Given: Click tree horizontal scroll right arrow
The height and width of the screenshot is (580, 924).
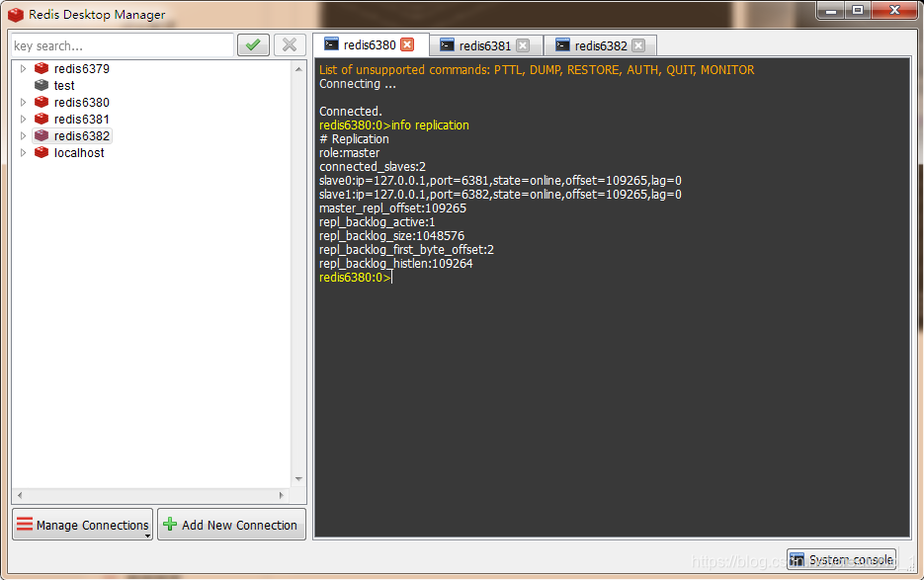Looking at the screenshot, I should (x=281, y=495).
